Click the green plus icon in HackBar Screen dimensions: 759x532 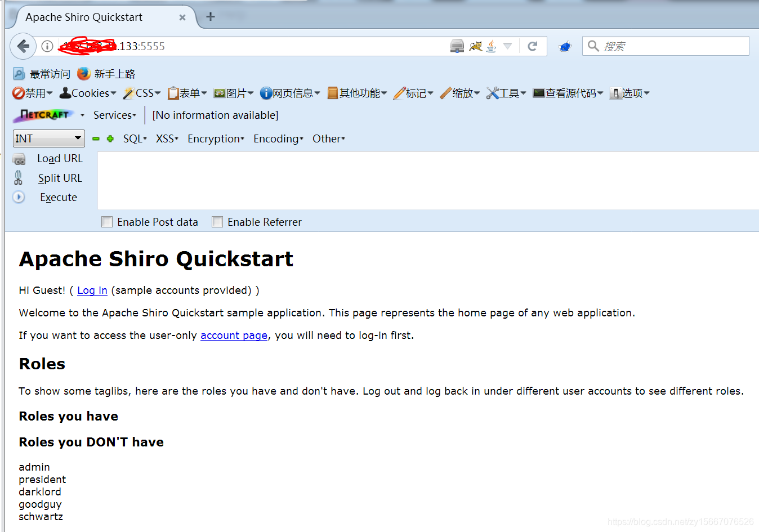click(x=110, y=139)
